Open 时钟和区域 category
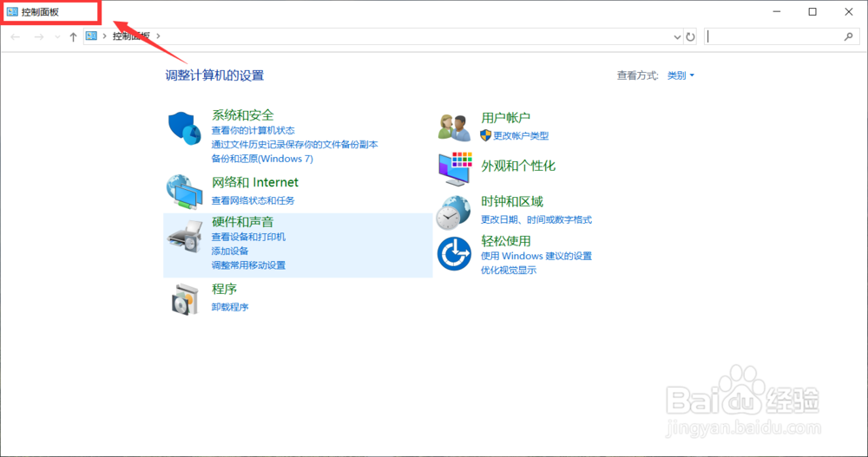868x457 pixels. pyautogui.click(x=512, y=201)
